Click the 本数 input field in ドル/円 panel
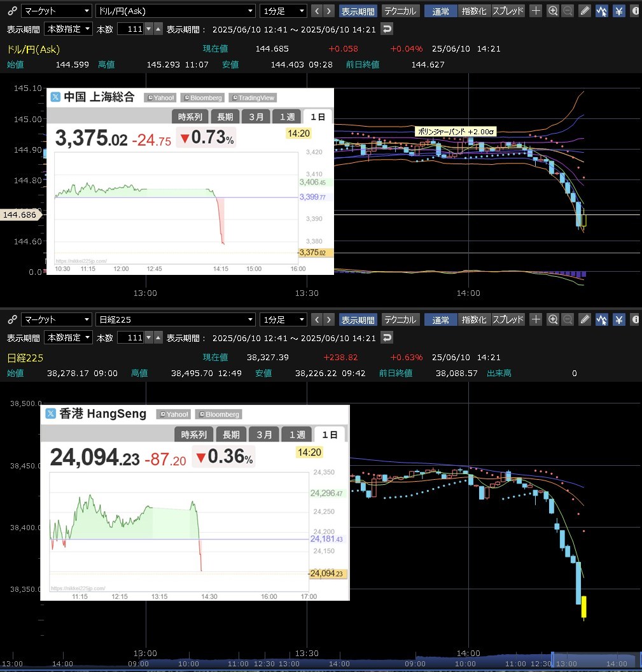Image resolution: width=642 pixels, height=672 pixels. (x=130, y=29)
